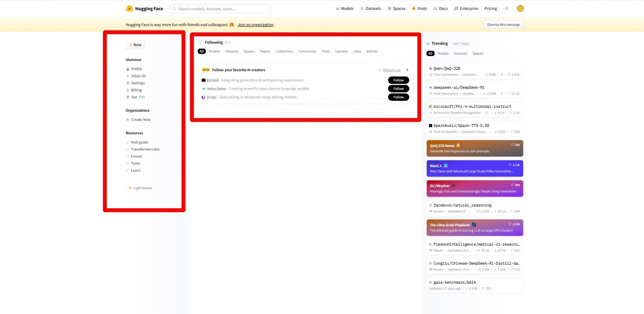The image size is (644, 314).
Task: Open the briaai profile link
Action: [211, 97]
